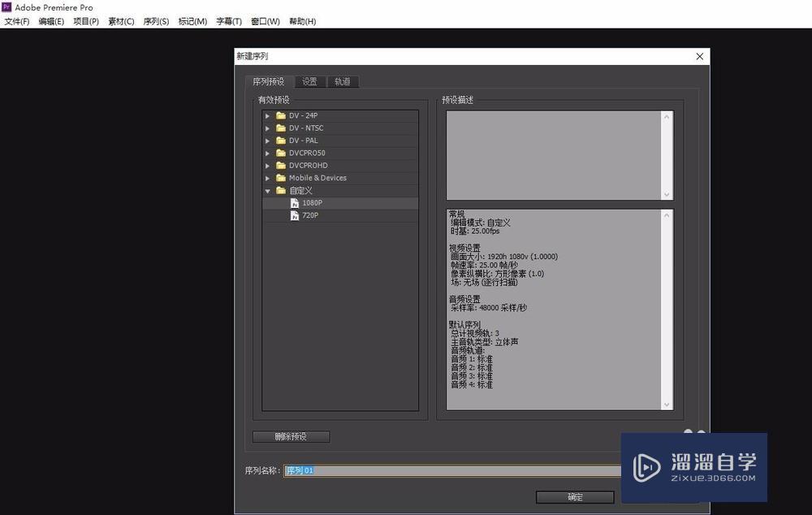Click the DV - NTSC folder icon
Image resolution: width=812 pixels, height=515 pixels.
tap(281, 128)
